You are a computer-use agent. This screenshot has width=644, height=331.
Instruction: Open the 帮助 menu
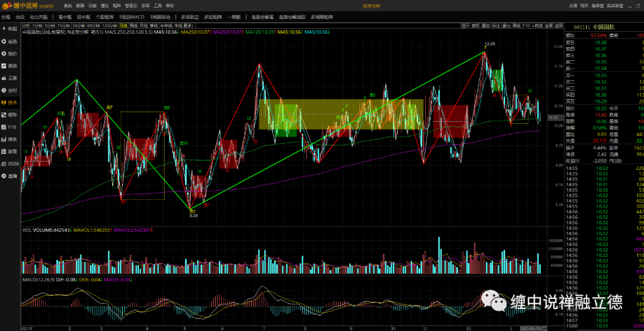point(169,6)
